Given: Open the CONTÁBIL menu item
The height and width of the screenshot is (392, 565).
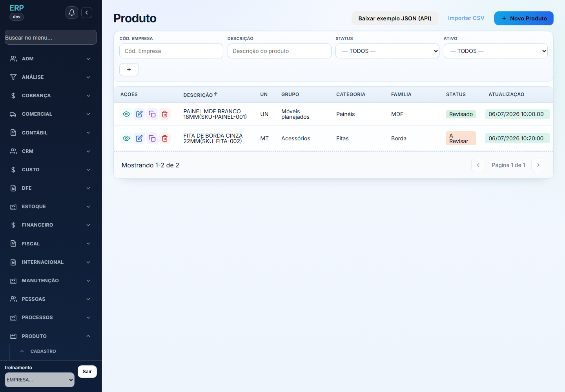Looking at the screenshot, I should 51,132.
